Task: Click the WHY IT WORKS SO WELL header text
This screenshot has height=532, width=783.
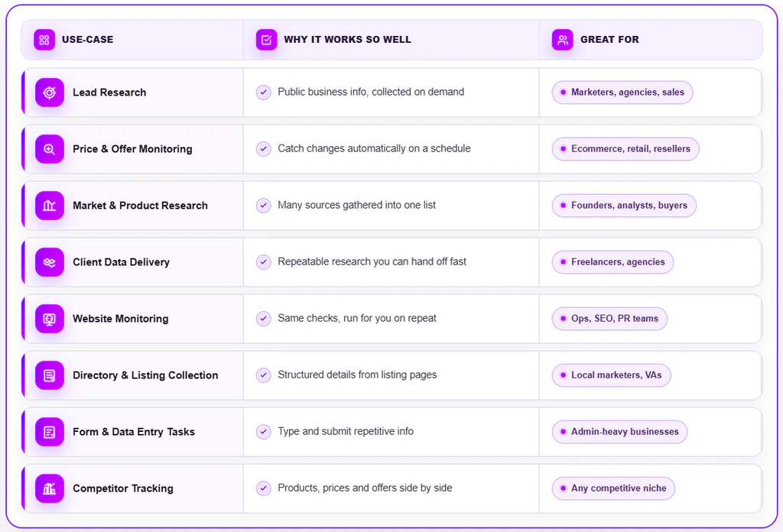Action: tap(348, 40)
